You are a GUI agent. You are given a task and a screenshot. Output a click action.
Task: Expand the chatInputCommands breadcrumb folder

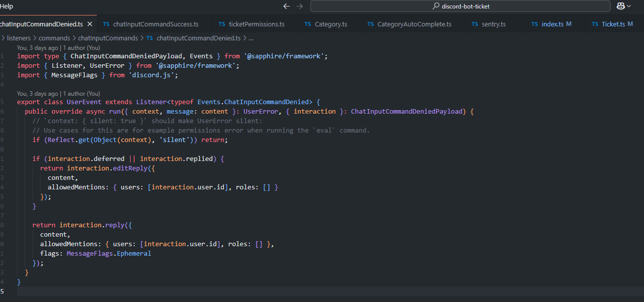pos(108,38)
